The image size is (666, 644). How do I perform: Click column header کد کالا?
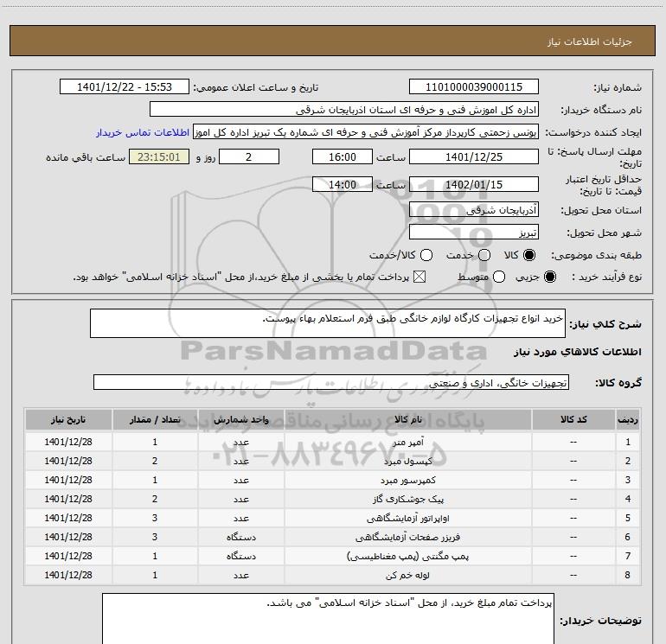tap(573, 420)
